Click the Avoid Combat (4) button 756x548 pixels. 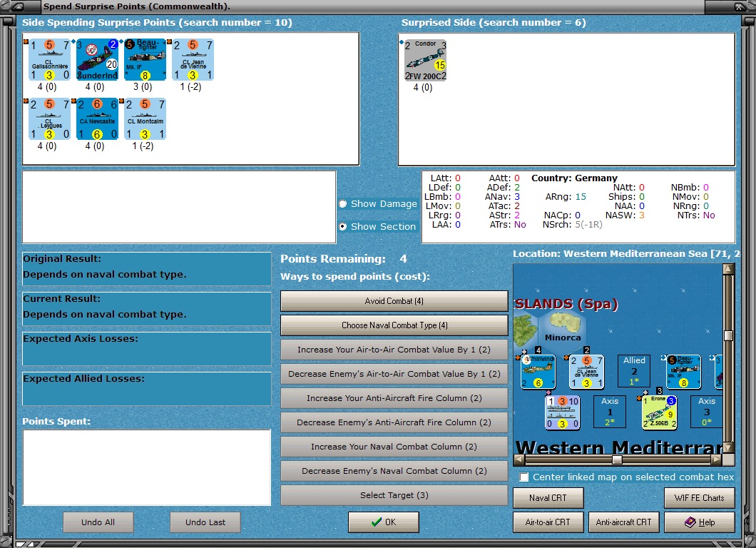point(394,301)
